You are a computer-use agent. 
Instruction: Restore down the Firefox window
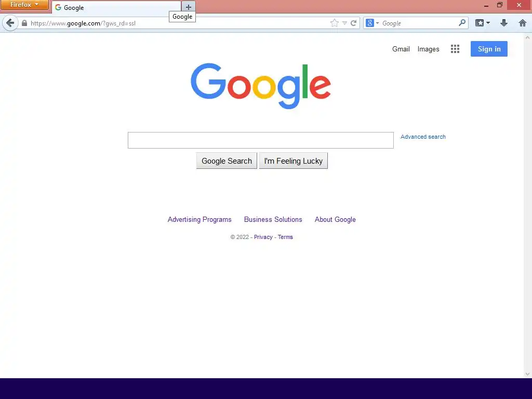[499, 5]
